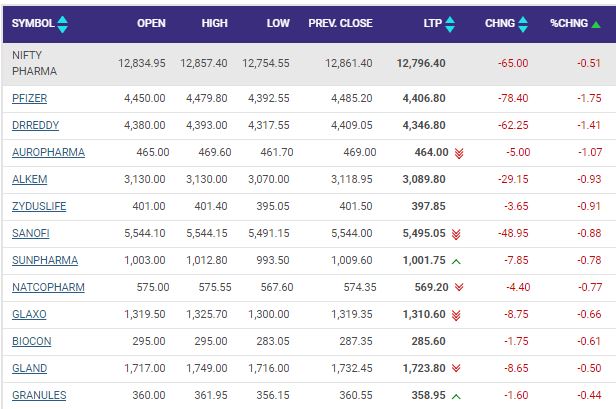Go to the ZYDUSLIFE symbol page
The width and height of the screenshot is (616, 409).
pos(38,207)
